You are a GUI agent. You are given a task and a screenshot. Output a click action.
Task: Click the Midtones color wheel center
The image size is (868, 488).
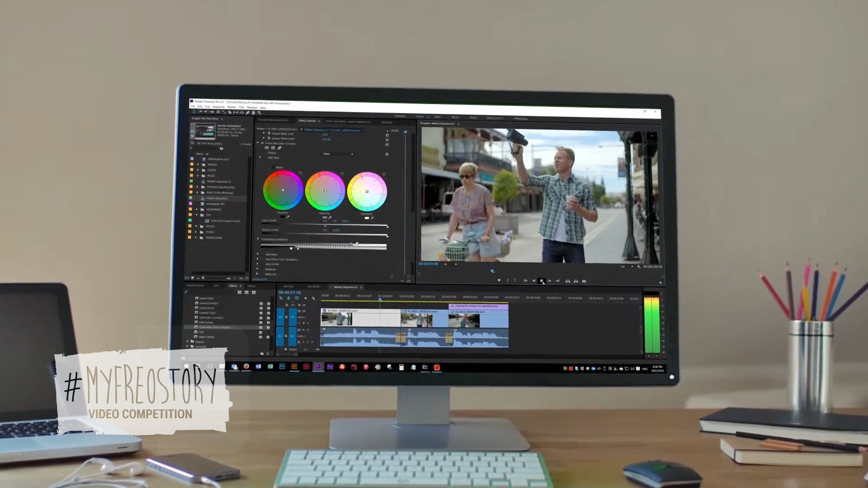325,191
